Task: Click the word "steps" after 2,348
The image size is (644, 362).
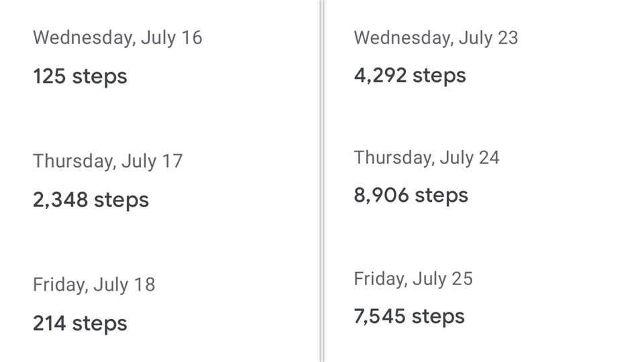Action: click(121, 200)
